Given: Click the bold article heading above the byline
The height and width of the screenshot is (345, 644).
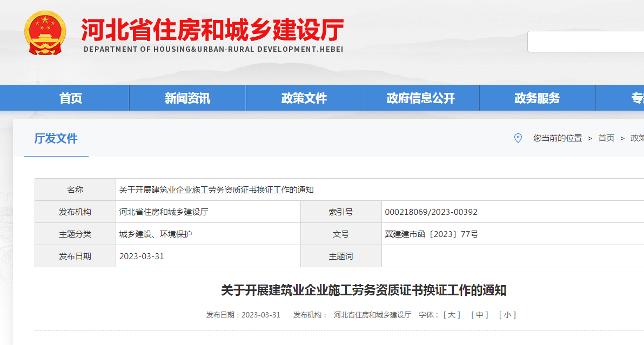Looking at the screenshot, I should click(364, 290).
